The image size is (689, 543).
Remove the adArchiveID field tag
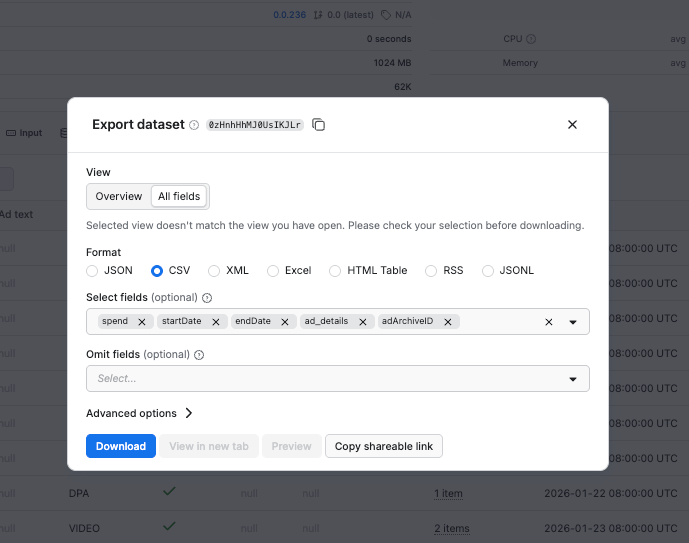click(x=448, y=322)
